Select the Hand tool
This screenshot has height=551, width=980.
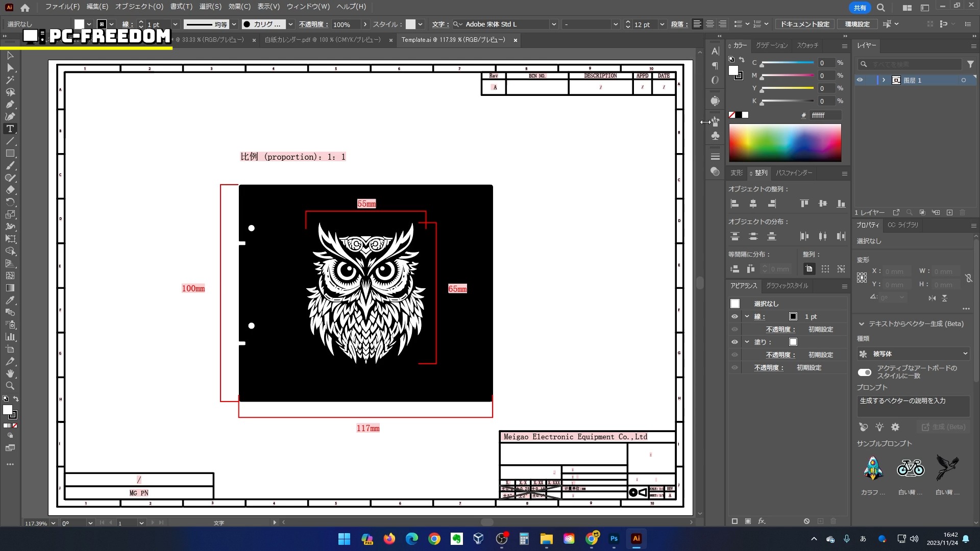(x=10, y=374)
